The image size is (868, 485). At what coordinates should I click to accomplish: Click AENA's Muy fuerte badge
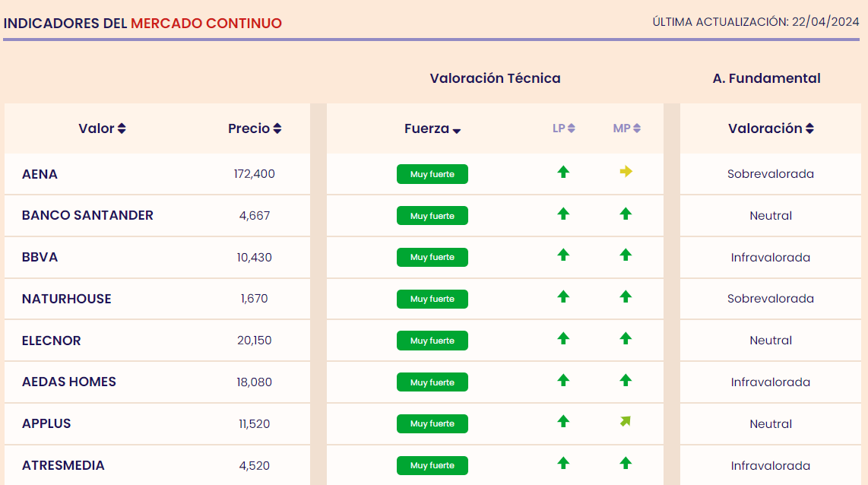click(x=432, y=174)
